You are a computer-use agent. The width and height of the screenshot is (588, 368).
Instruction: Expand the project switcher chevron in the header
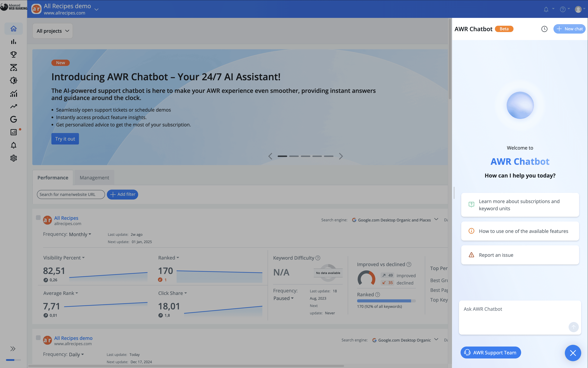point(96,10)
